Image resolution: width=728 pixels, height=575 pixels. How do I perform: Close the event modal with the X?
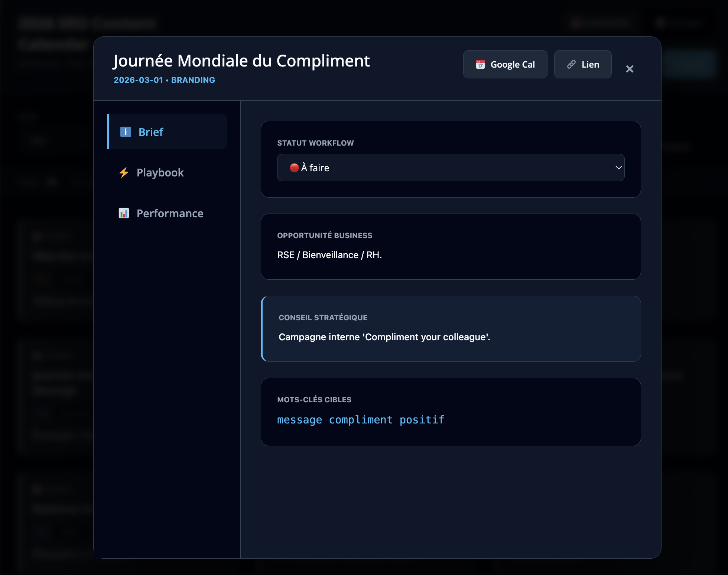click(630, 69)
